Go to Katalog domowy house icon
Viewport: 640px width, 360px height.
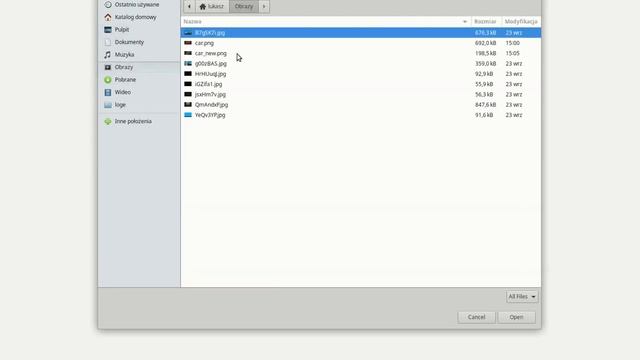pos(108,17)
